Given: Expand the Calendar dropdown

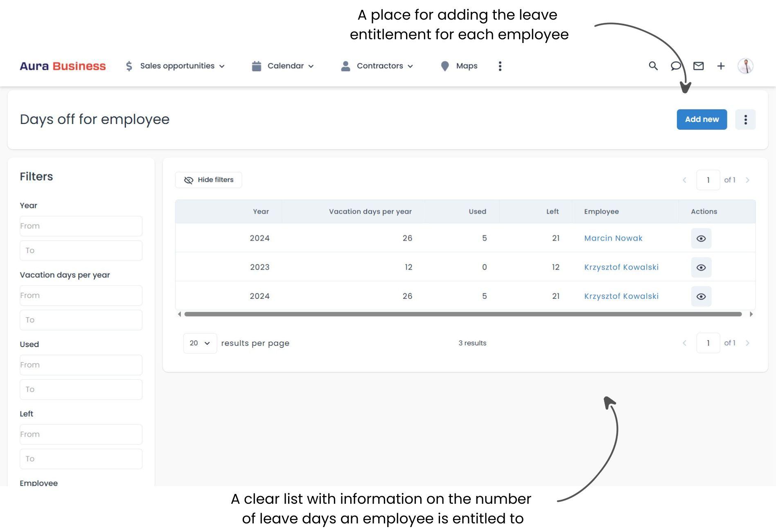Looking at the screenshot, I should click(x=283, y=66).
